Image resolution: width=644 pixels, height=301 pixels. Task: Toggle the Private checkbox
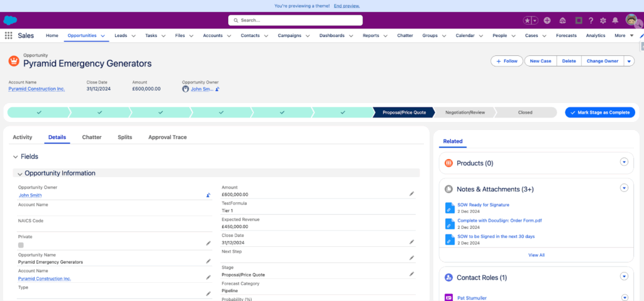21,245
